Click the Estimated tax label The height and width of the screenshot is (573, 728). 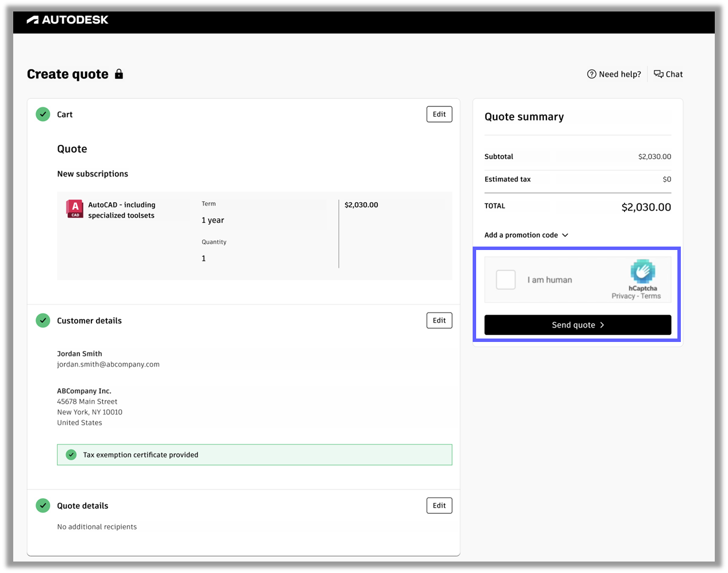(x=508, y=179)
